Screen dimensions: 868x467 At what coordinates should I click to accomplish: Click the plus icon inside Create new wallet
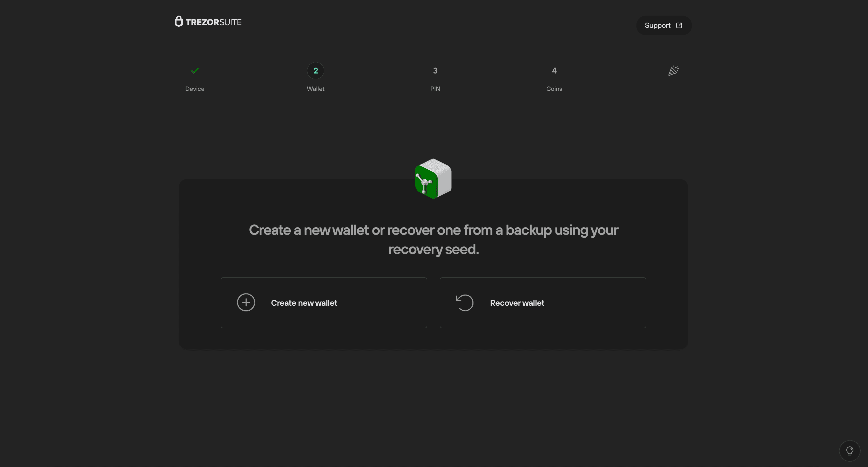click(x=246, y=302)
